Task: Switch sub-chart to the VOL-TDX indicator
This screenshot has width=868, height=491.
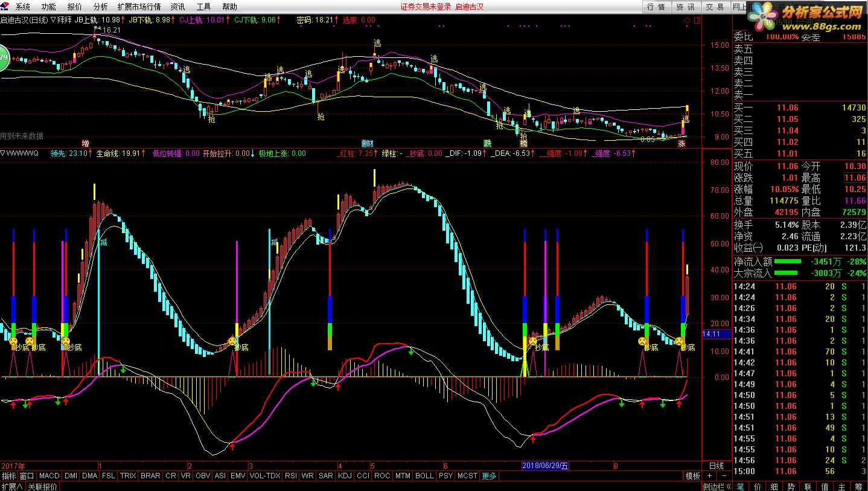Action: [x=265, y=476]
